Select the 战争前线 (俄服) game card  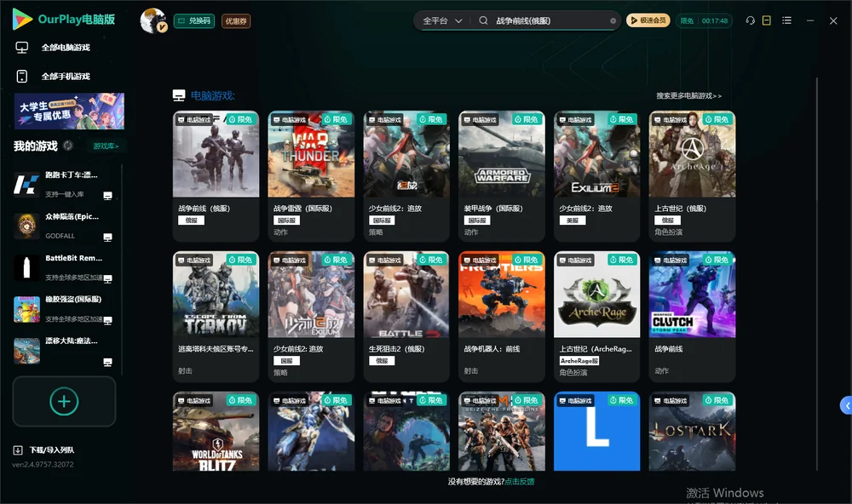tap(216, 176)
